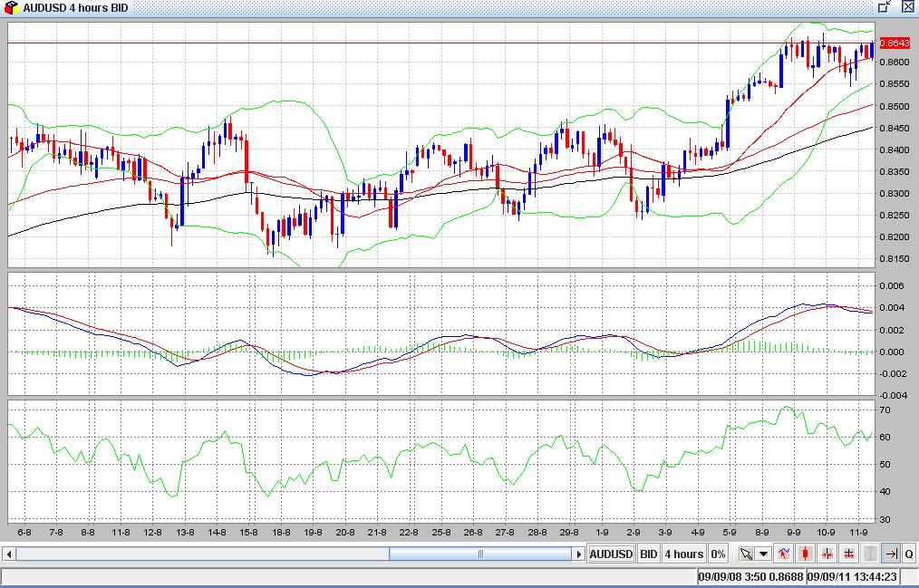
Task: Click the horizontal compress arrows icon
Action: click(x=827, y=554)
